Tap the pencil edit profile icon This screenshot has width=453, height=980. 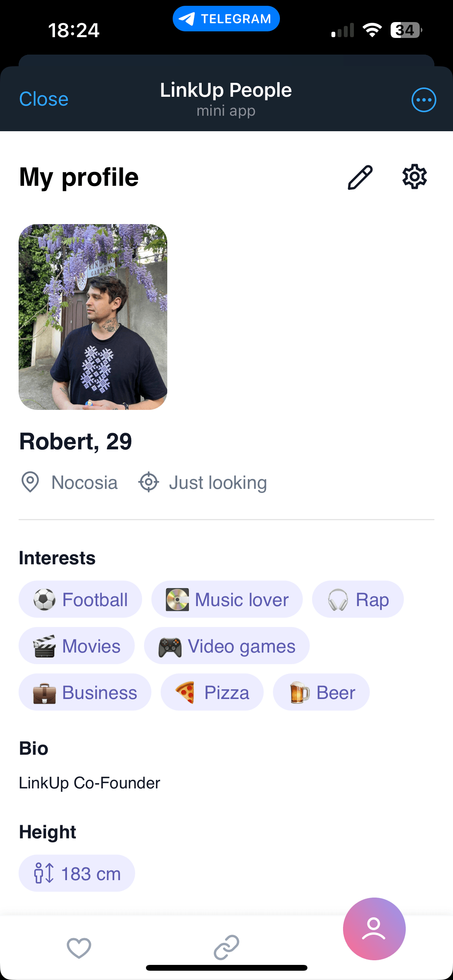pyautogui.click(x=360, y=177)
